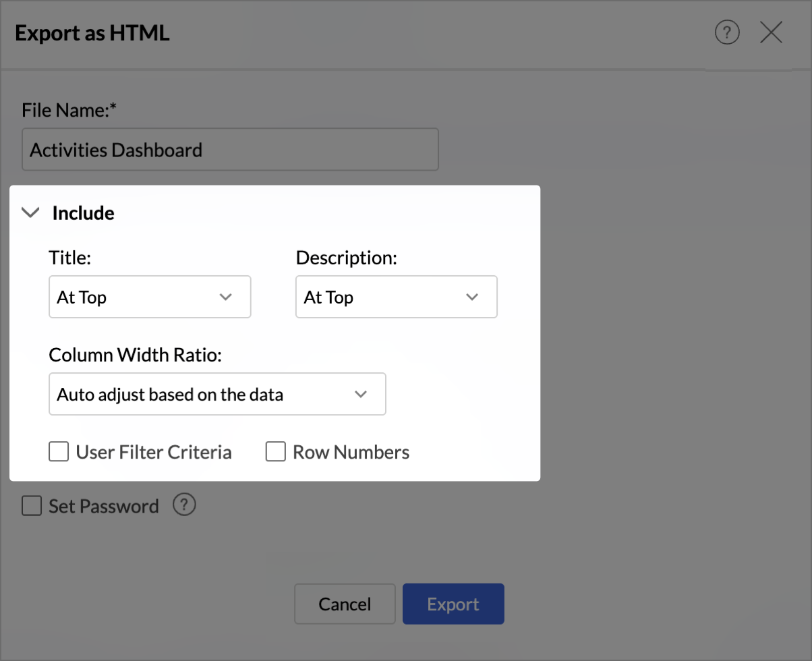
Task: Select the "Auto adjust based on the data" dropdown
Action: click(202, 394)
